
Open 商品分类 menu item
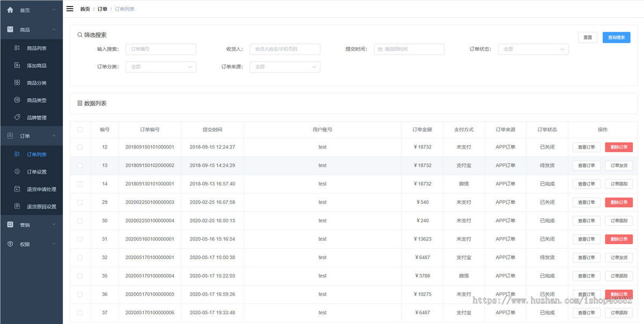31,83
